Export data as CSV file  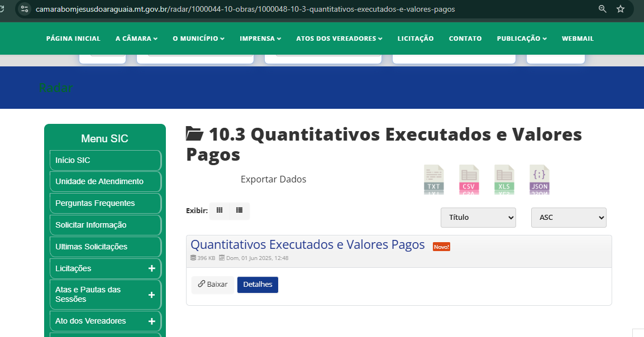pos(469,180)
